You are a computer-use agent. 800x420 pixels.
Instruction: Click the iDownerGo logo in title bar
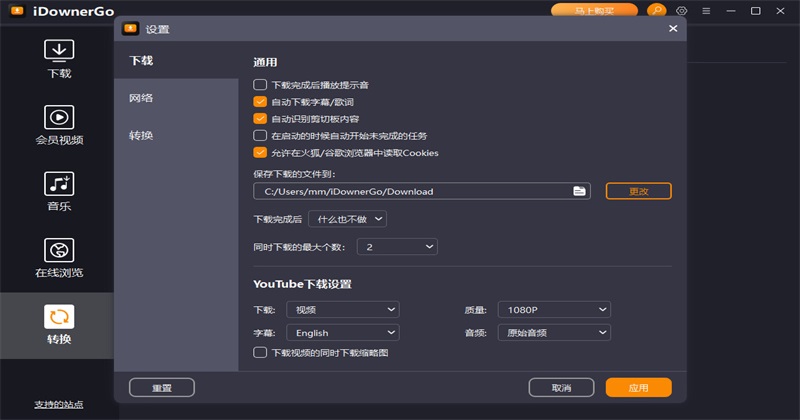[17, 11]
